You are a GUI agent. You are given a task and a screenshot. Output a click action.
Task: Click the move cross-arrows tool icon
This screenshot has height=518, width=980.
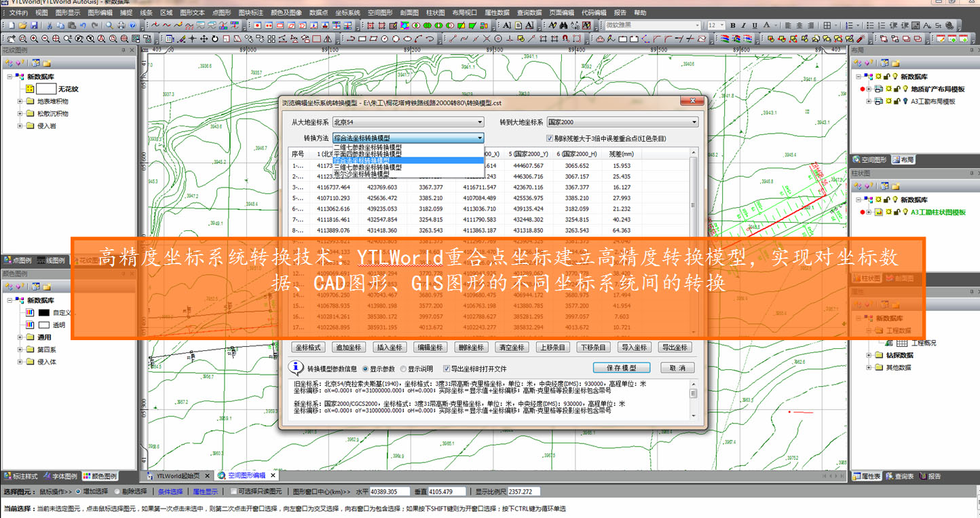[x=204, y=39]
